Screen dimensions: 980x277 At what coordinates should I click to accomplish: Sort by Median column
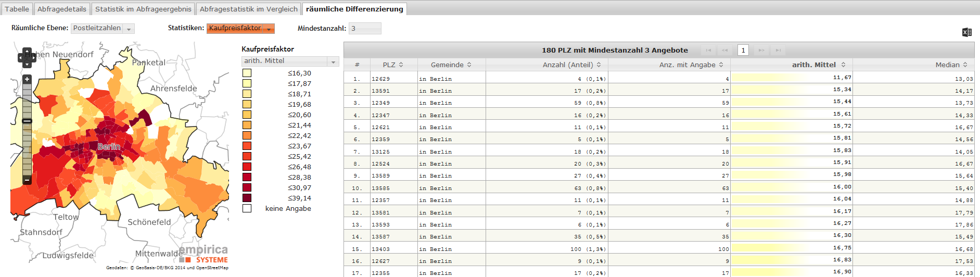click(x=951, y=65)
